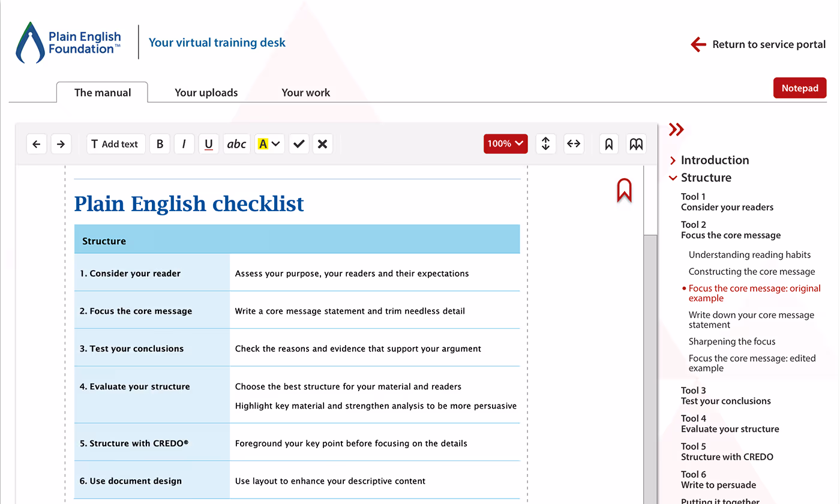Open Write down your core message statement
Viewport: 840px width, 504px height.
click(751, 320)
